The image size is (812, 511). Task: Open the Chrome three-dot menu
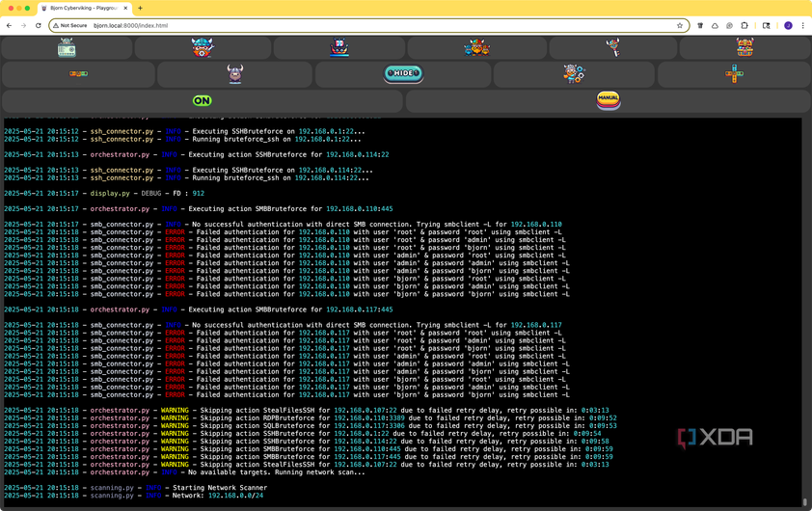click(802, 25)
